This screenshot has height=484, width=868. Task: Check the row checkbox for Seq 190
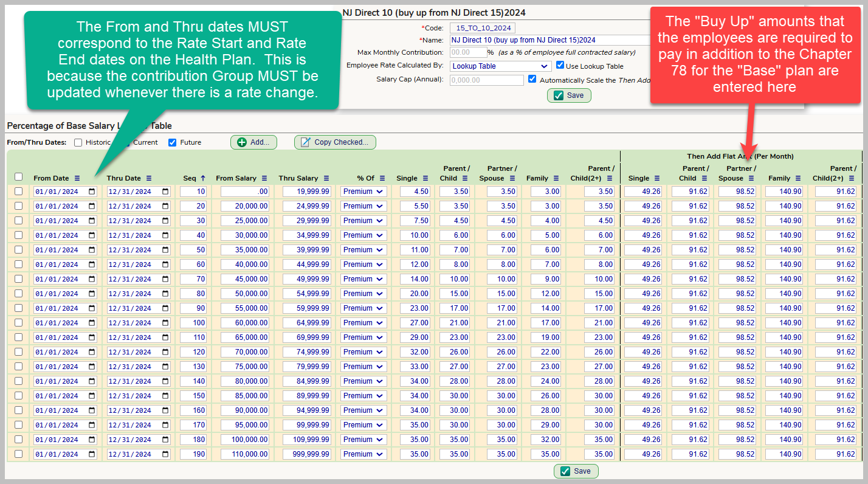click(x=18, y=454)
